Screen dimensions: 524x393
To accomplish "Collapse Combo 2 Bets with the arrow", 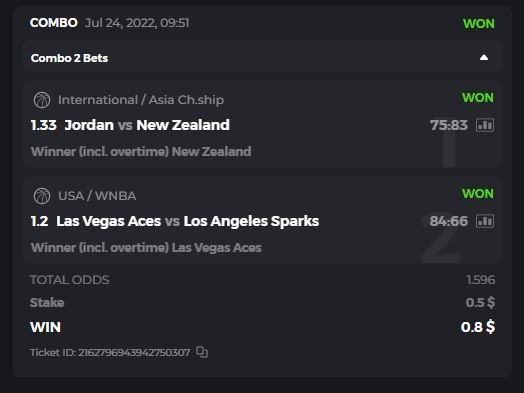I will click(484, 58).
